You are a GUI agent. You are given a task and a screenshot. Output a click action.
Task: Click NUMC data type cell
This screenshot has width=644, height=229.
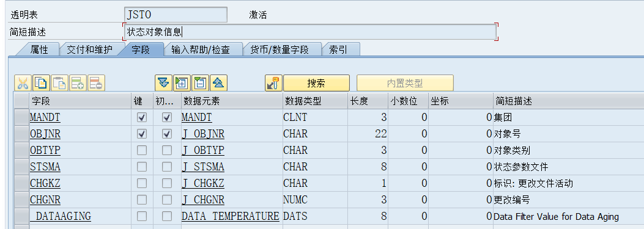click(314, 200)
